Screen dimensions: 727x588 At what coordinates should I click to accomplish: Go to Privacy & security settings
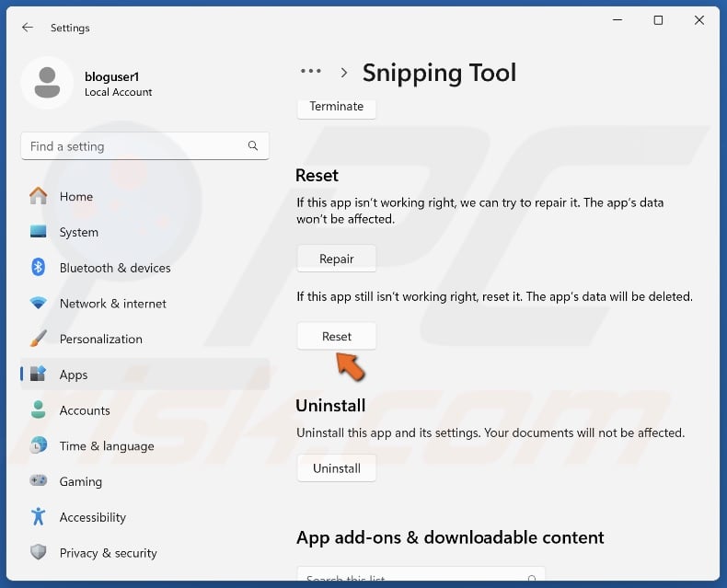(145, 552)
